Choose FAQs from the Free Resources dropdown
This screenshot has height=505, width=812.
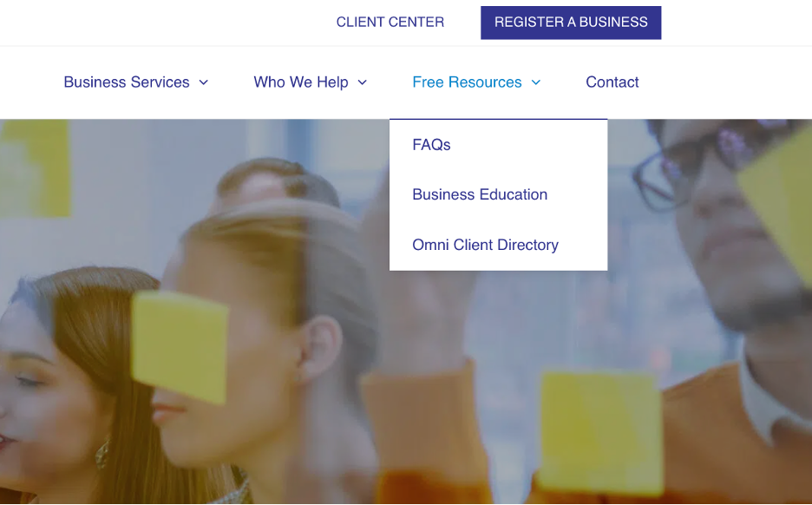(431, 145)
